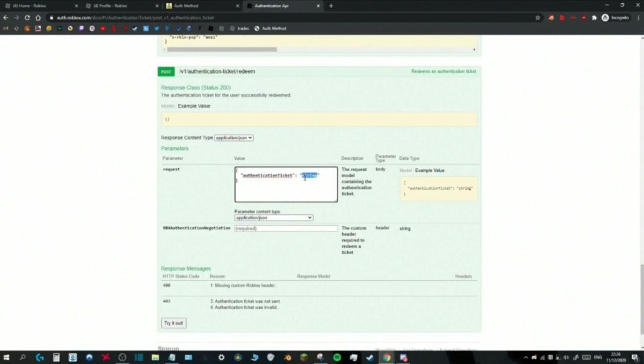Go back with the browser back arrow

(x=6, y=18)
